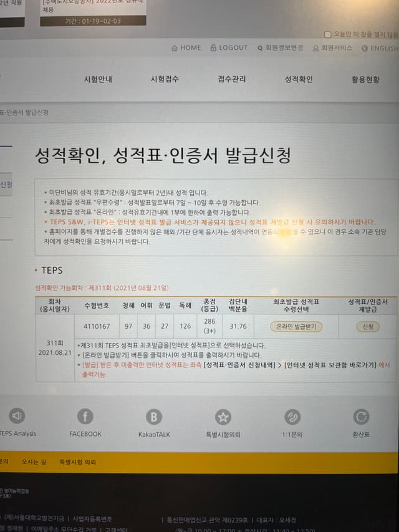399x532 pixels.
Task: Click the KakaoTALK label
Action: (154, 434)
